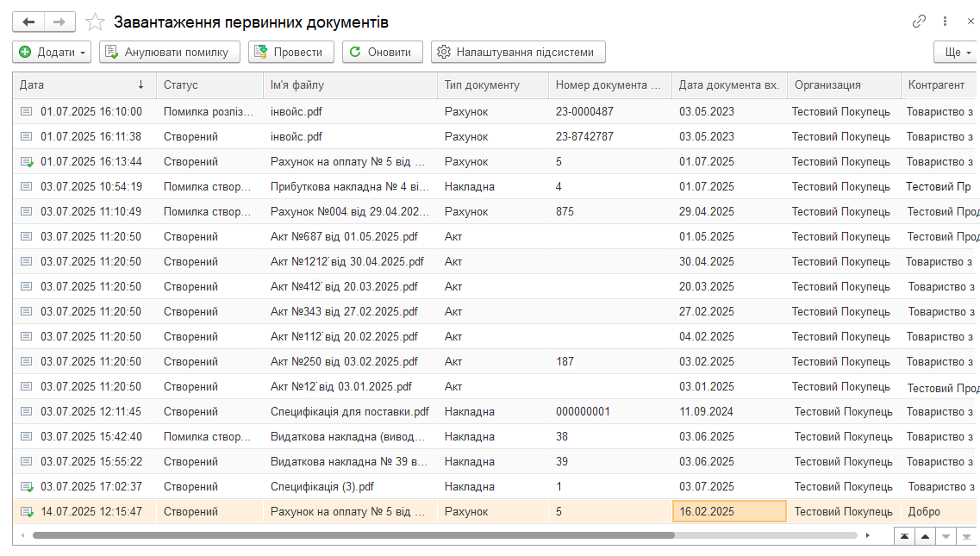Viewport: 980px width, 556px height.
Task: Add page to favorites with star icon
Action: (95, 22)
